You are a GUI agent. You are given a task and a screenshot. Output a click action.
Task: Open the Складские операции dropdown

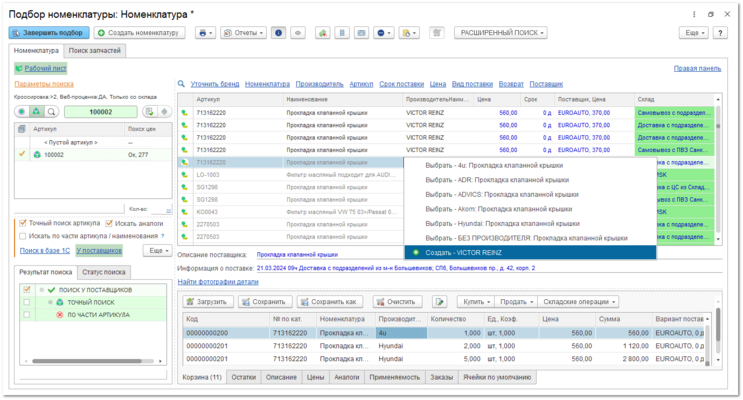pos(579,302)
